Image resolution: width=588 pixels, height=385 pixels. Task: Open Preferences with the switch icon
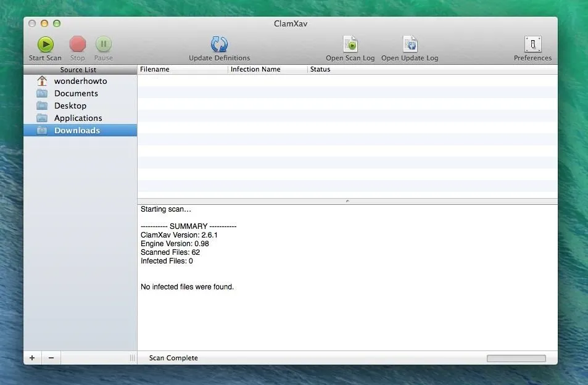pyautogui.click(x=533, y=44)
